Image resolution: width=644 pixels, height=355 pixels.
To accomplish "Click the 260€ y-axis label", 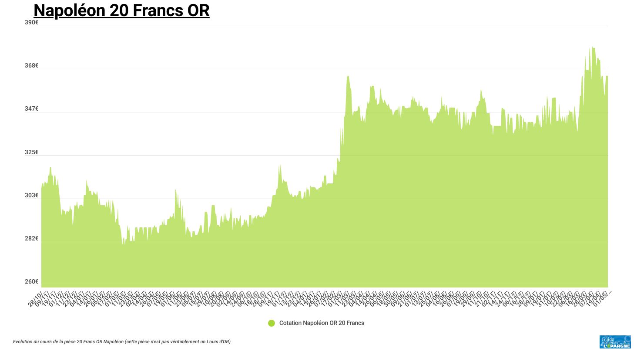I will pyautogui.click(x=31, y=282).
